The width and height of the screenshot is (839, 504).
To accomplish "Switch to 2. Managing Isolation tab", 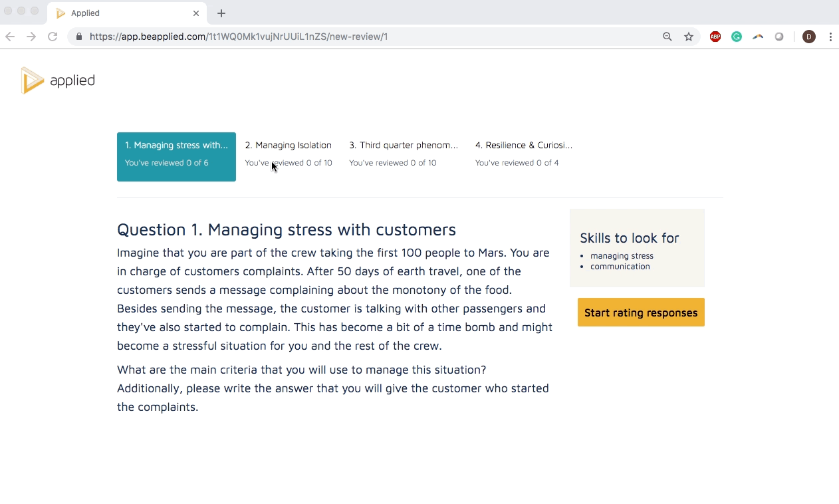I will coord(288,154).
